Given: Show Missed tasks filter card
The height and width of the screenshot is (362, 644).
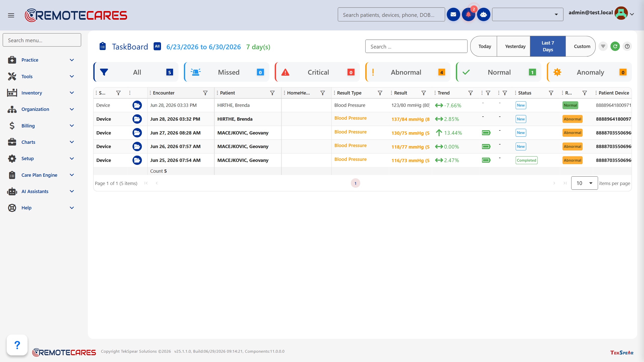Looking at the screenshot, I should [x=226, y=72].
